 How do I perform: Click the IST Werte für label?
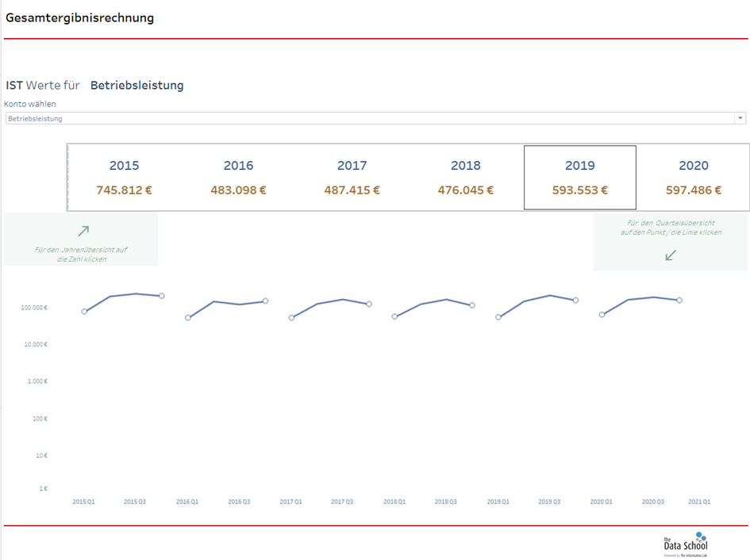click(43, 85)
